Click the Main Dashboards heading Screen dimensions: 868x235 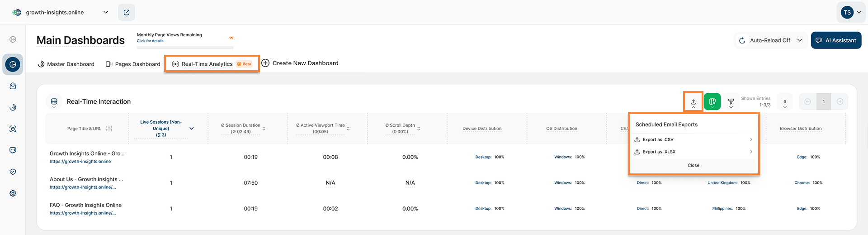(x=80, y=40)
